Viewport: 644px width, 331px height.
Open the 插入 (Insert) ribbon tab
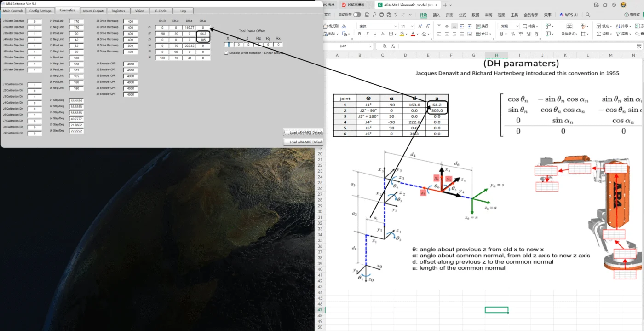tap(437, 15)
